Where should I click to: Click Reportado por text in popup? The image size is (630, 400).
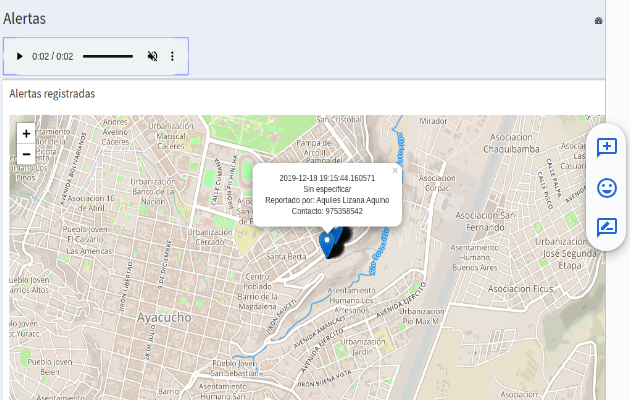click(327, 200)
